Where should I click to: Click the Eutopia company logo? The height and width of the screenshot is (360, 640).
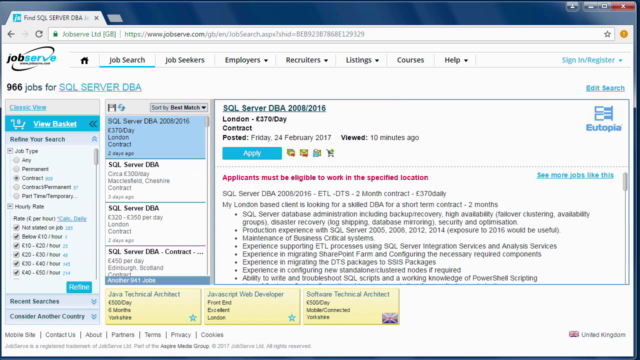tap(604, 119)
